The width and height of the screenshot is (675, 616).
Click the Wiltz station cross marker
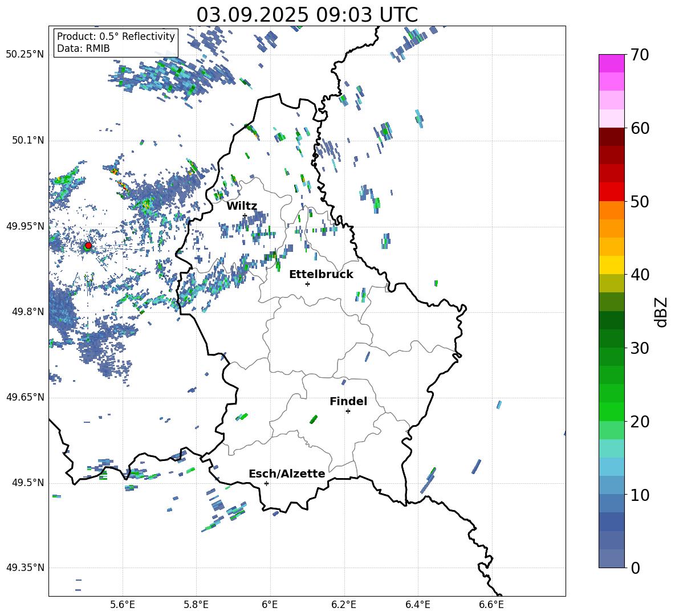coord(245,215)
